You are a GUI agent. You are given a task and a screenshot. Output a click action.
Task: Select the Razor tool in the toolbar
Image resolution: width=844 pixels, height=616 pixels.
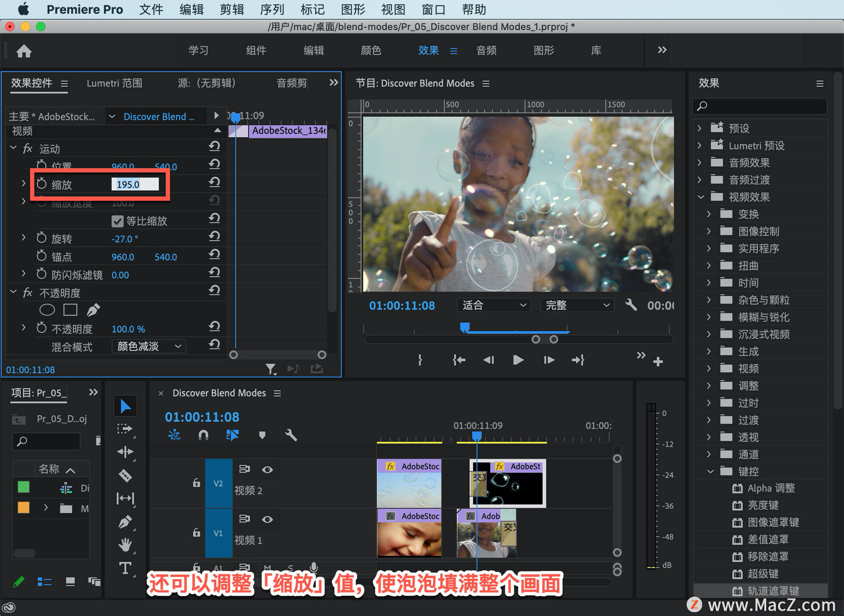click(x=125, y=475)
